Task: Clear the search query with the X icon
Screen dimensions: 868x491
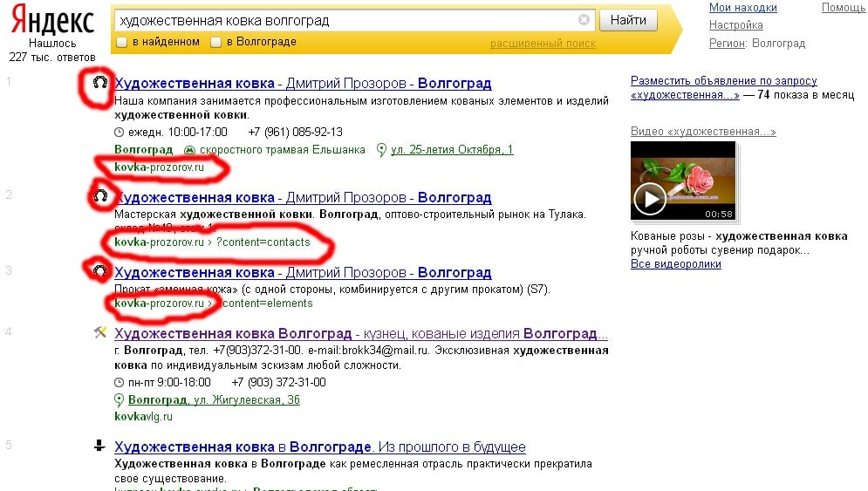Action: point(584,20)
